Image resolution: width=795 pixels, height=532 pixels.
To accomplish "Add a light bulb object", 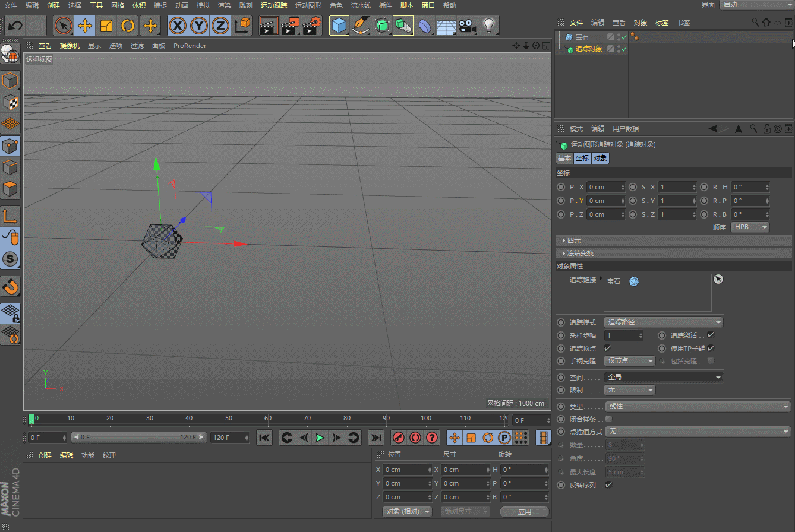I will coord(488,26).
